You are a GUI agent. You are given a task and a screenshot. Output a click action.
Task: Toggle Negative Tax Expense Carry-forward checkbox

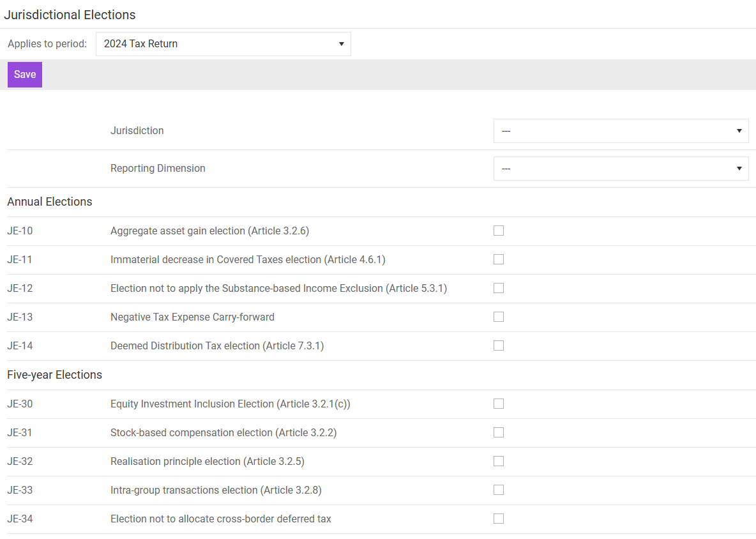pos(499,317)
